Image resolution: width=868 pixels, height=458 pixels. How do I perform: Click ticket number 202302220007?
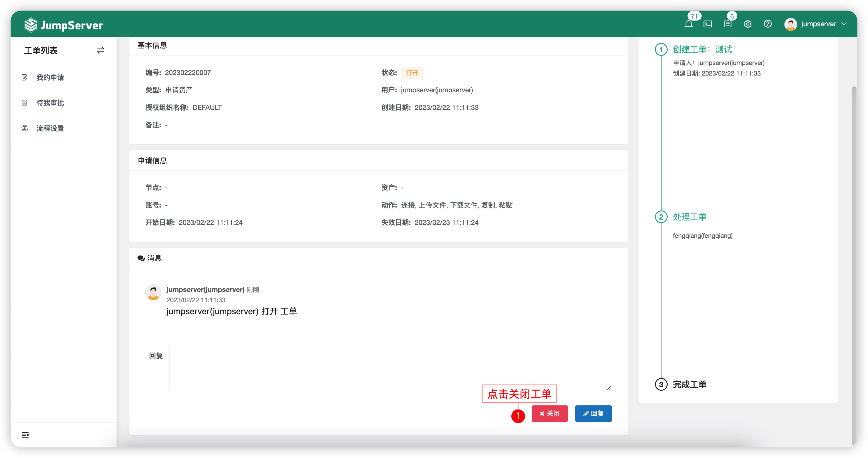[188, 73]
